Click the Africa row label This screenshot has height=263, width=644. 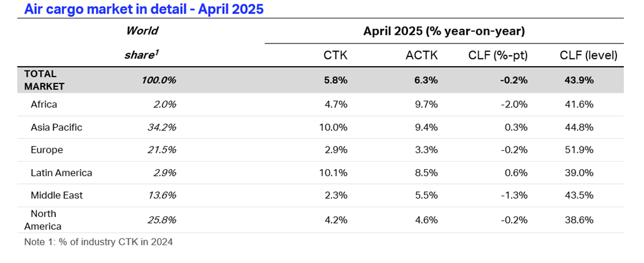pyautogui.click(x=44, y=104)
